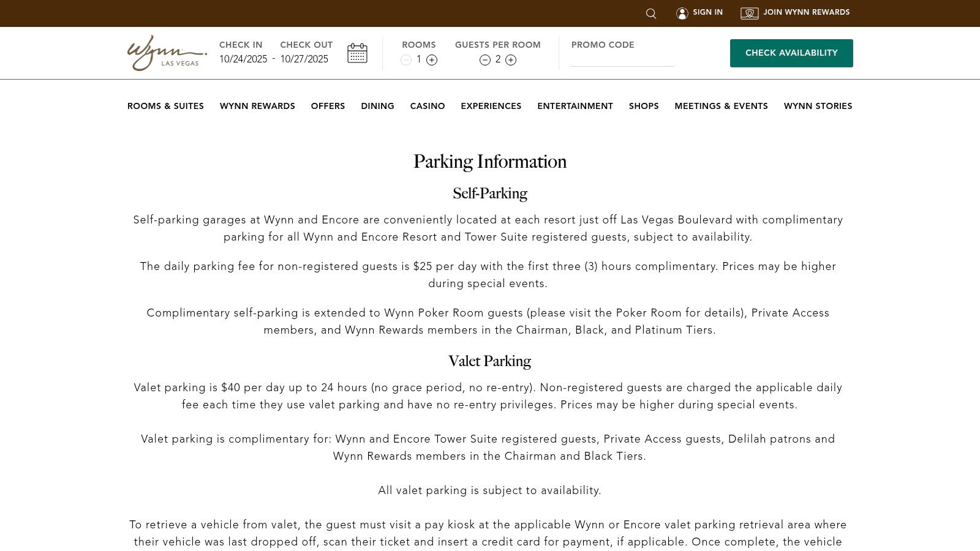Click the Sign In user icon

682,13
